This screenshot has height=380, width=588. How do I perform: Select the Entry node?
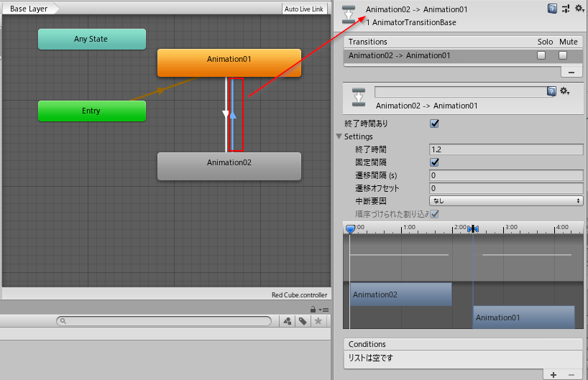(x=92, y=111)
